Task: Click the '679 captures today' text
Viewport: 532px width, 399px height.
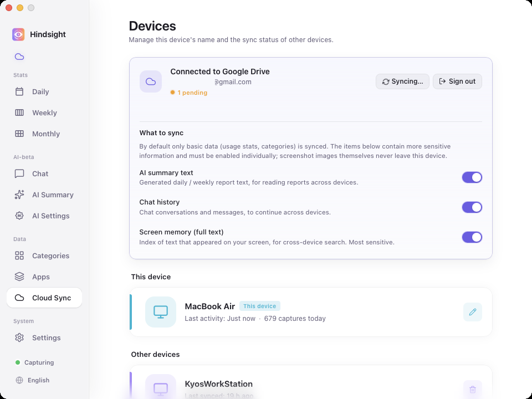Action: (x=295, y=319)
